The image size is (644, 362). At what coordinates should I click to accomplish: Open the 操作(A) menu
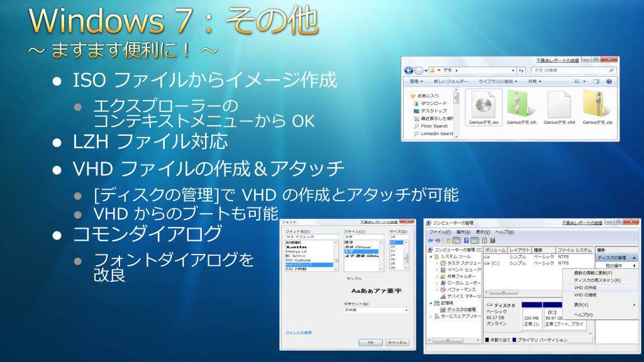point(464,232)
